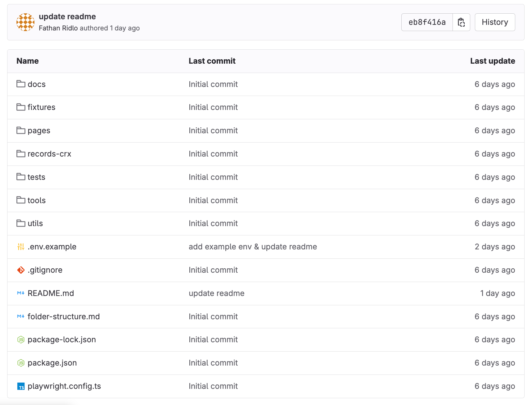Click the records-crx folder icon
Viewport: 532px width, 405px height.
coord(21,154)
